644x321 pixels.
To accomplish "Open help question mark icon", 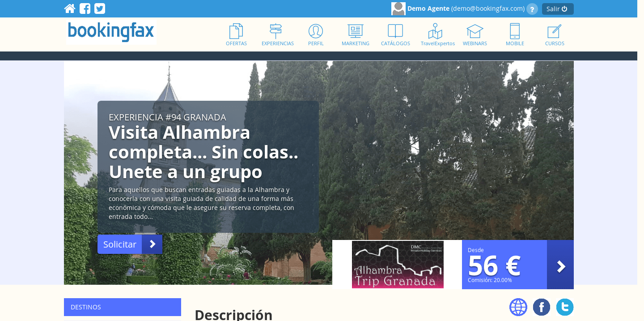I will tap(532, 9).
